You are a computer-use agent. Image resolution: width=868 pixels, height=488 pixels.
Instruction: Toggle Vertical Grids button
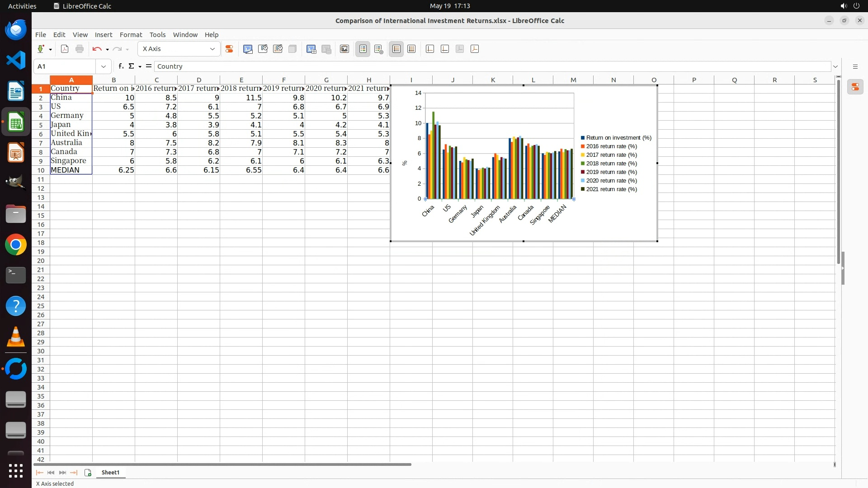[411, 49]
